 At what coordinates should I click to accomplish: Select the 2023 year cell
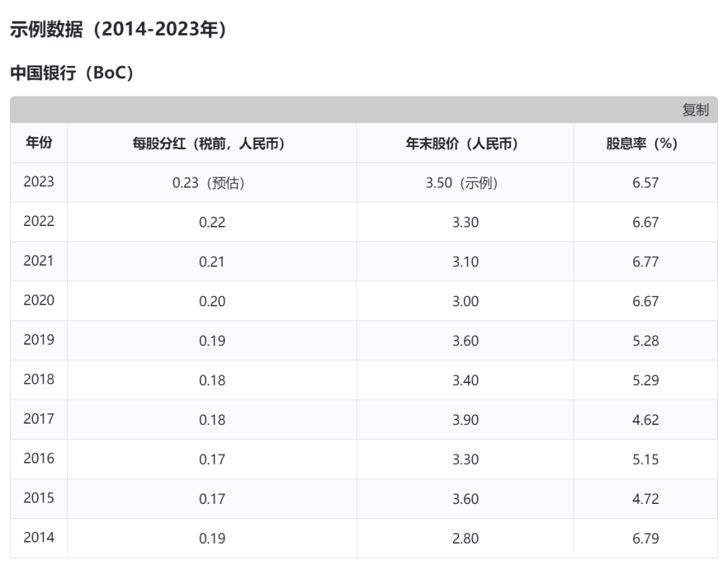click(38, 182)
